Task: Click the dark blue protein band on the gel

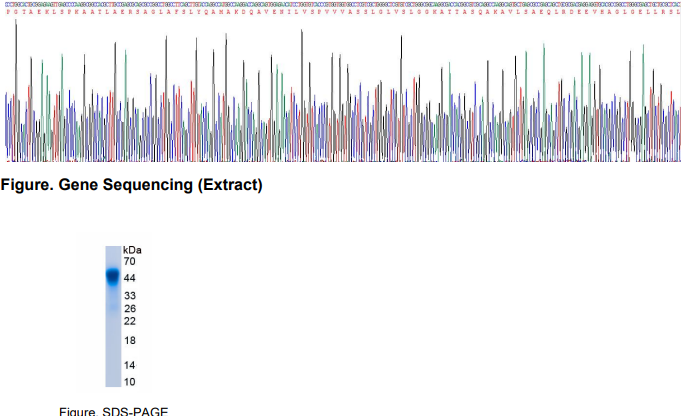Action: pos(113,276)
